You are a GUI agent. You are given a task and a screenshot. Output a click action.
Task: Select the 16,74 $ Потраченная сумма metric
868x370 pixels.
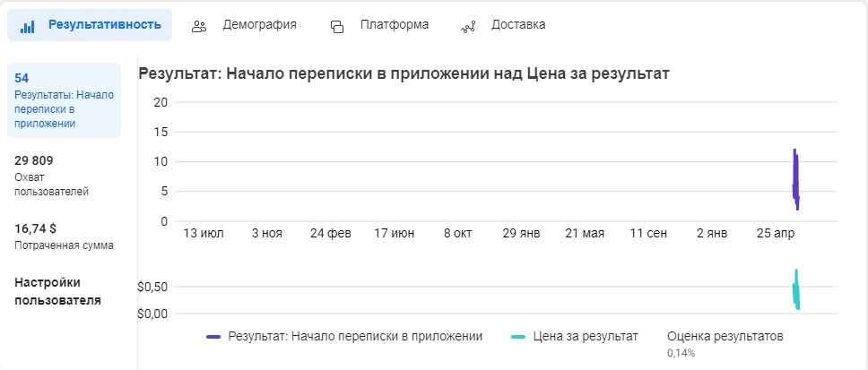(64, 237)
